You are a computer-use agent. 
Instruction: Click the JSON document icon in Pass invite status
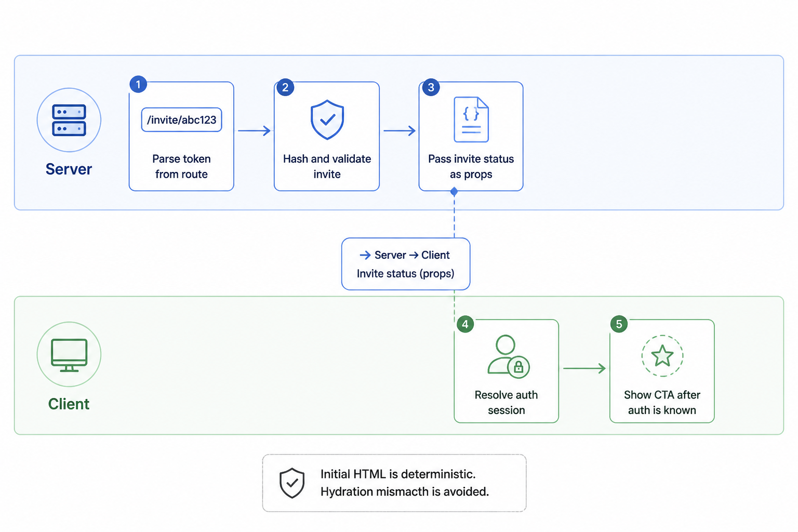point(471,119)
